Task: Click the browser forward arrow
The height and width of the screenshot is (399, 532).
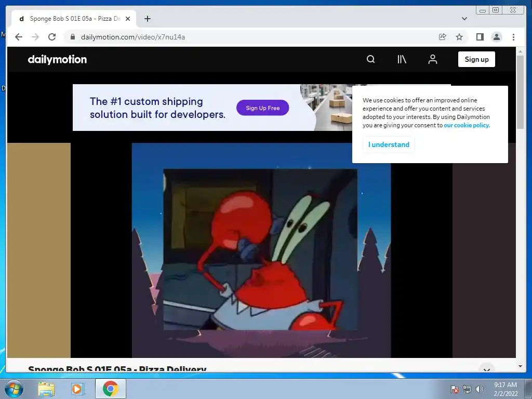Action: point(35,37)
